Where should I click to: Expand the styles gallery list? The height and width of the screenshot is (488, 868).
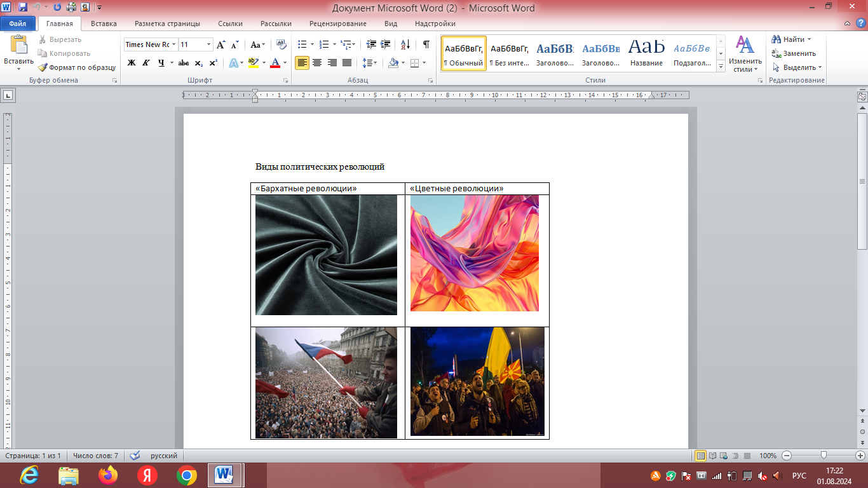[x=721, y=67]
